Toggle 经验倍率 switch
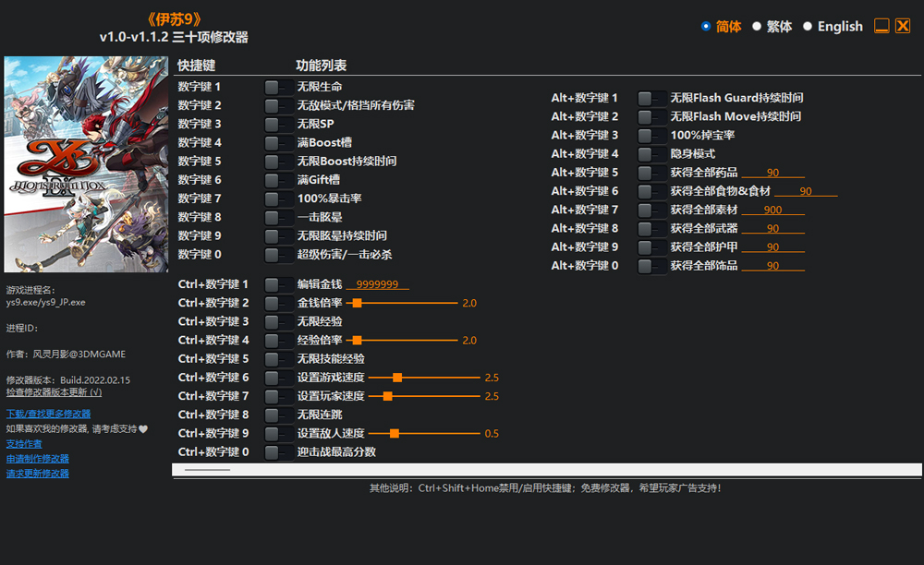Viewport: 924px width, 565px height. click(278, 341)
